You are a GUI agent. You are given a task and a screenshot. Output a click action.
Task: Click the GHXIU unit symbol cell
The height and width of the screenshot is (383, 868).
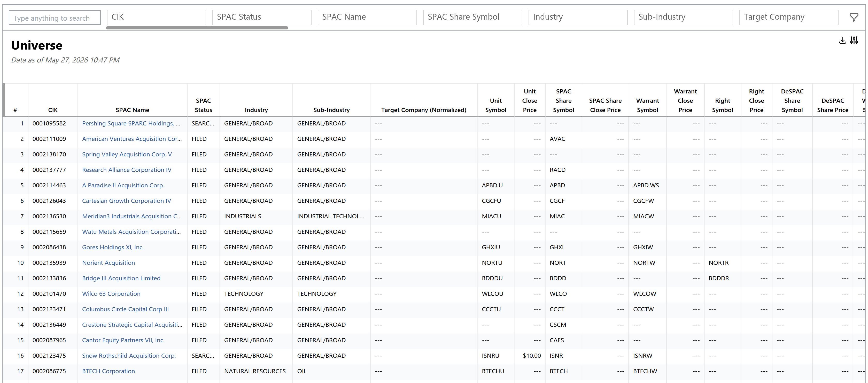[x=491, y=247]
